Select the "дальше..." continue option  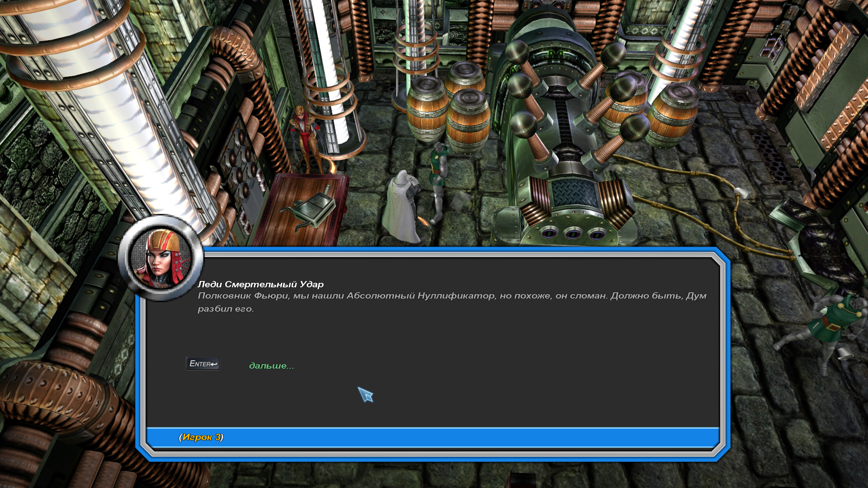click(271, 366)
